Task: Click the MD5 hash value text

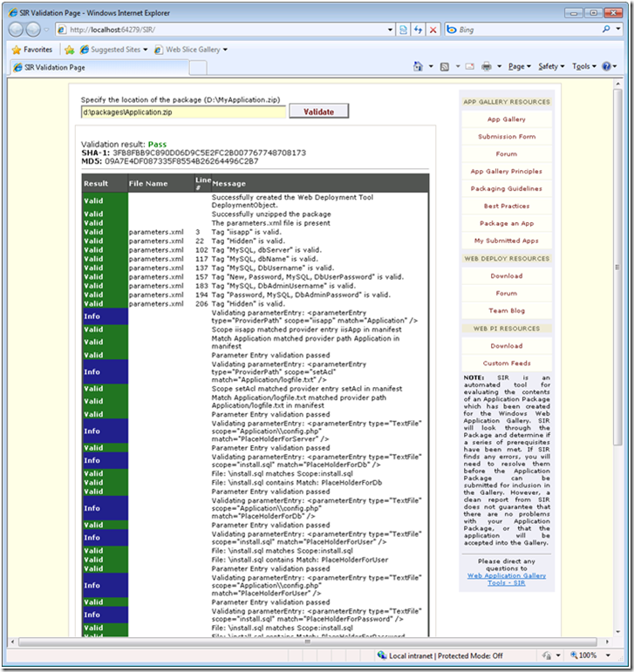Action: 181,161
